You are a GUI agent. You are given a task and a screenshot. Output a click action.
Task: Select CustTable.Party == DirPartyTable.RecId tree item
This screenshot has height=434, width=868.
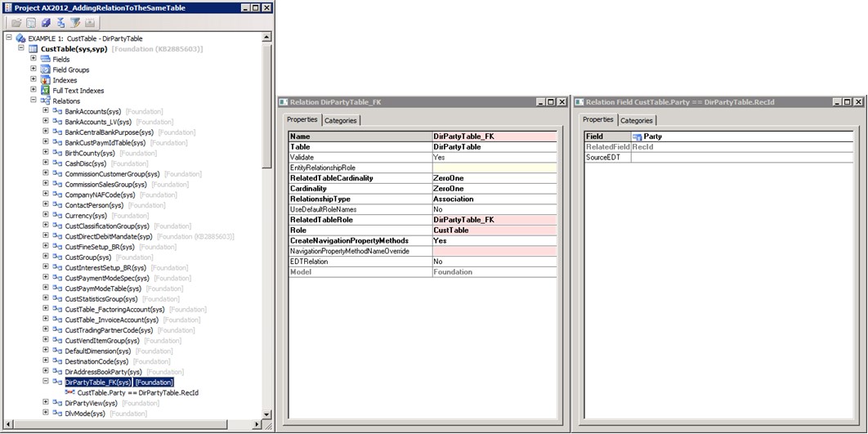point(137,393)
